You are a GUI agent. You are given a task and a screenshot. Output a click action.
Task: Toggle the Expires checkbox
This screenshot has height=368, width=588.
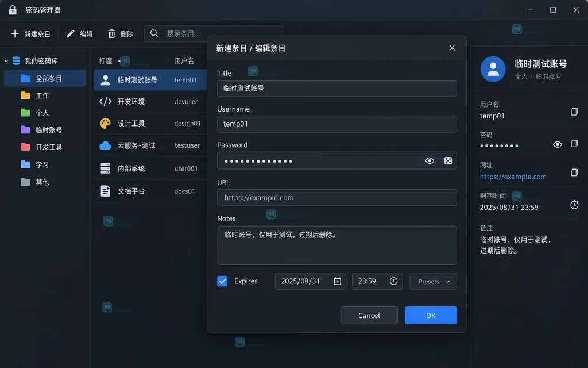point(222,281)
